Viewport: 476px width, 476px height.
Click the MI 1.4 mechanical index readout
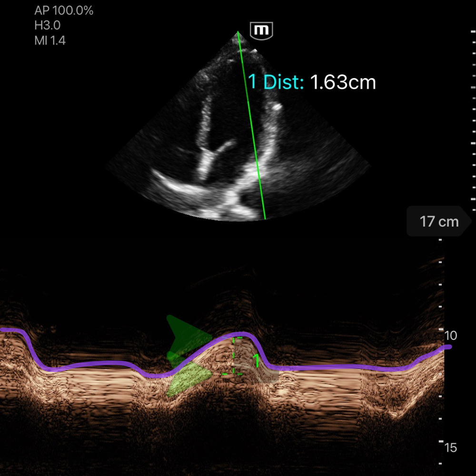(50, 40)
